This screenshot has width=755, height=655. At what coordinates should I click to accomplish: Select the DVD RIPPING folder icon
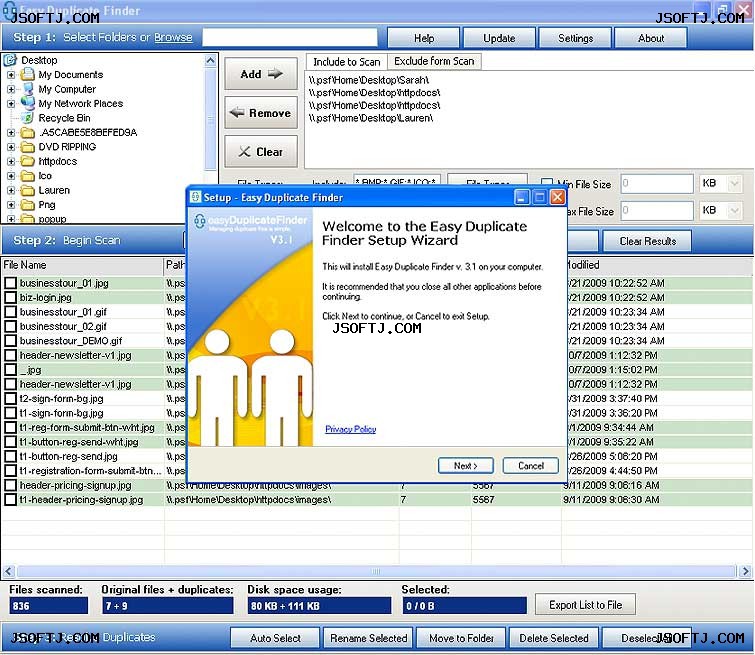(28, 147)
